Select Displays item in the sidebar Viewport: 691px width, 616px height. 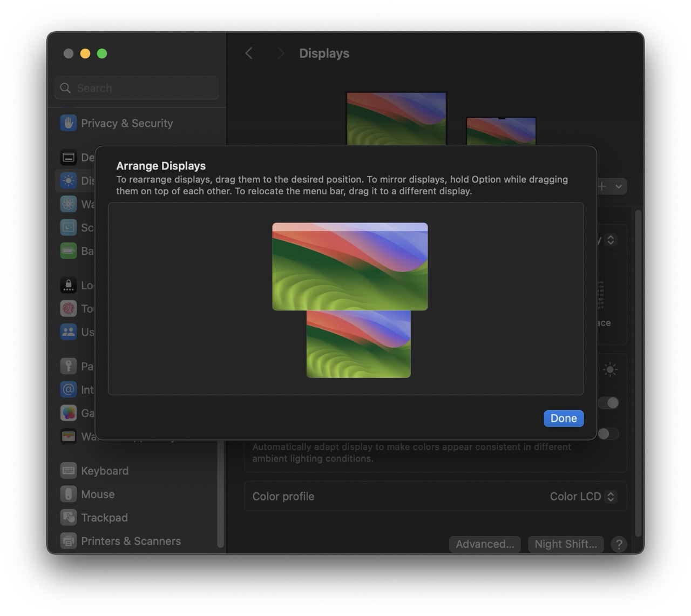(x=76, y=180)
